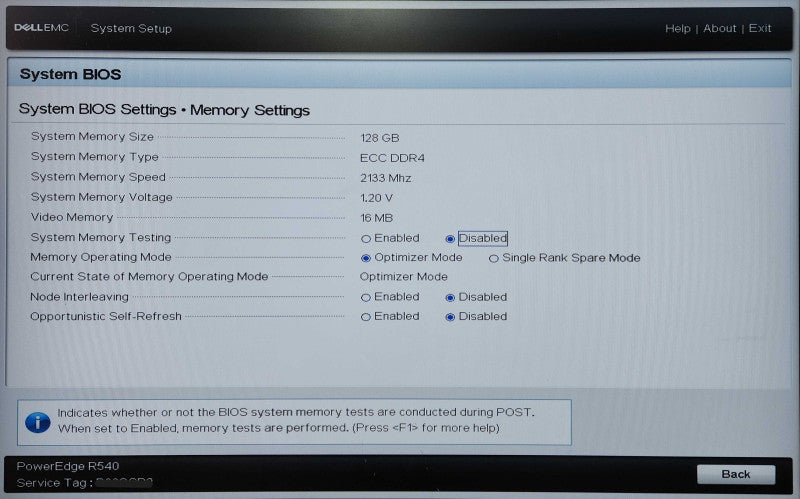
Task: Click the Memory Settings breadcrumb heading
Action: [250, 110]
